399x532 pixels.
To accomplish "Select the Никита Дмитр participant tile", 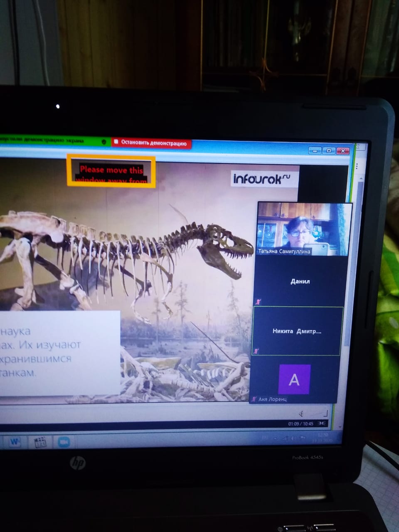I will coord(296,331).
